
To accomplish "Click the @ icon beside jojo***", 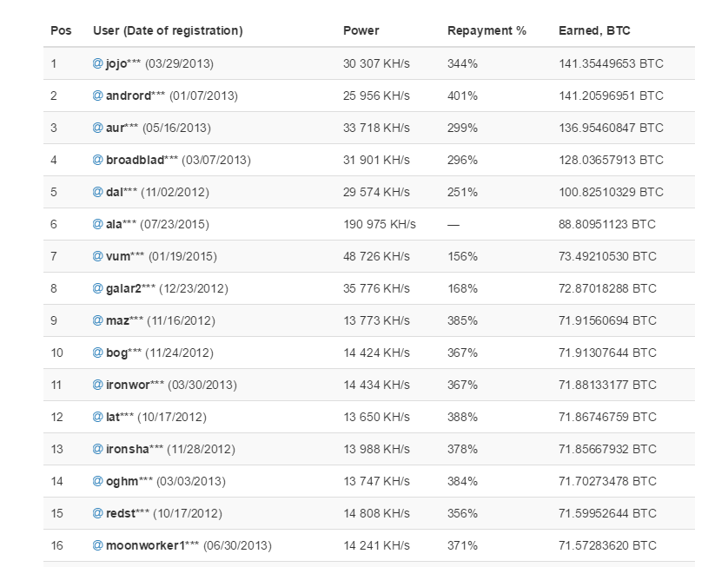I will tap(98, 63).
